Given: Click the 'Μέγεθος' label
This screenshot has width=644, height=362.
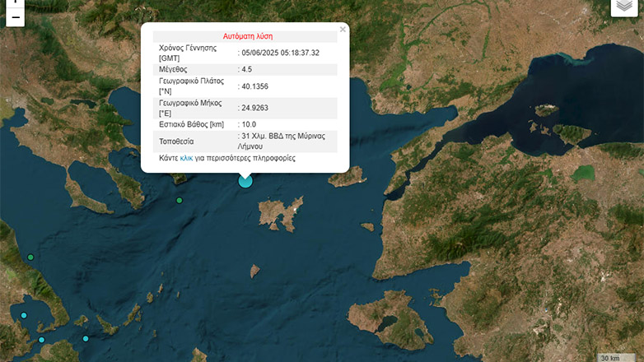Looking at the screenshot, I should pos(173,69).
